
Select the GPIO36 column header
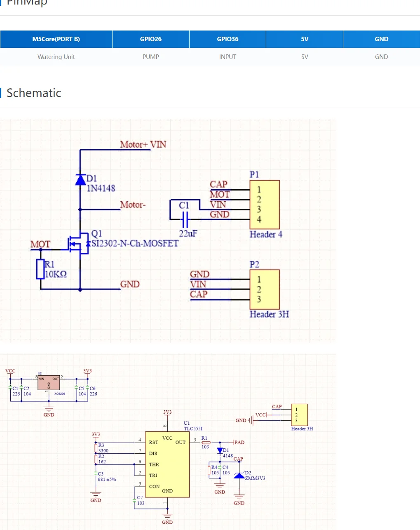[228, 39]
